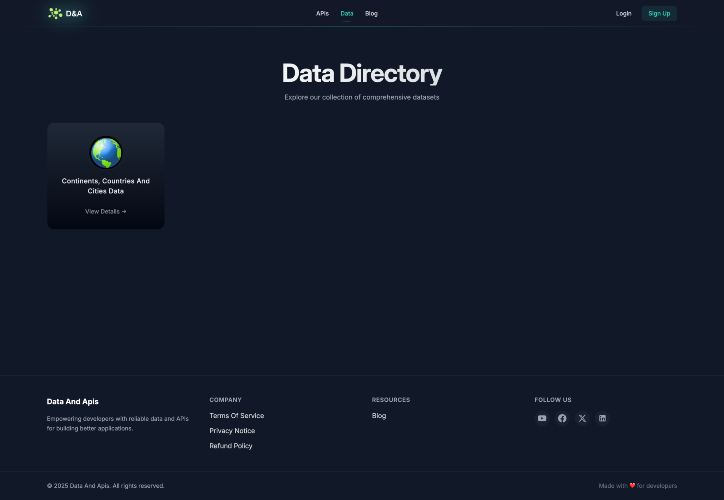The width and height of the screenshot is (724, 500).
Task: Click the D&A logo icon
Action: [55, 13]
